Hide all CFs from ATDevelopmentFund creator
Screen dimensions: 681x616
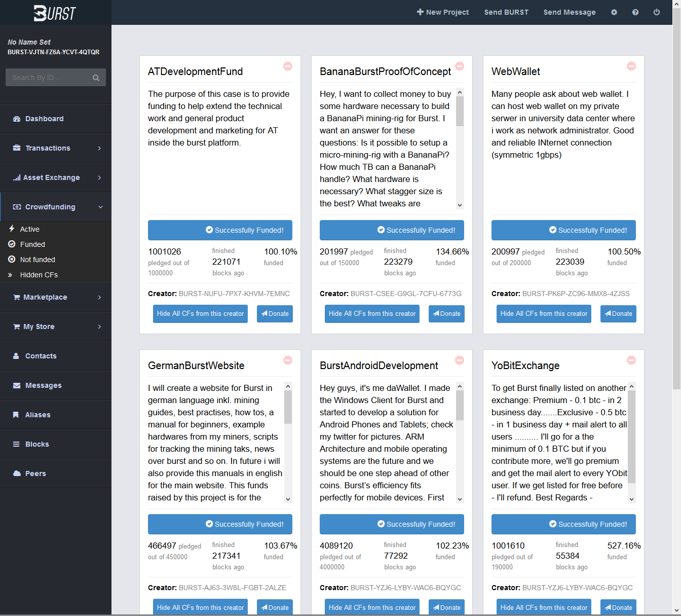200,314
